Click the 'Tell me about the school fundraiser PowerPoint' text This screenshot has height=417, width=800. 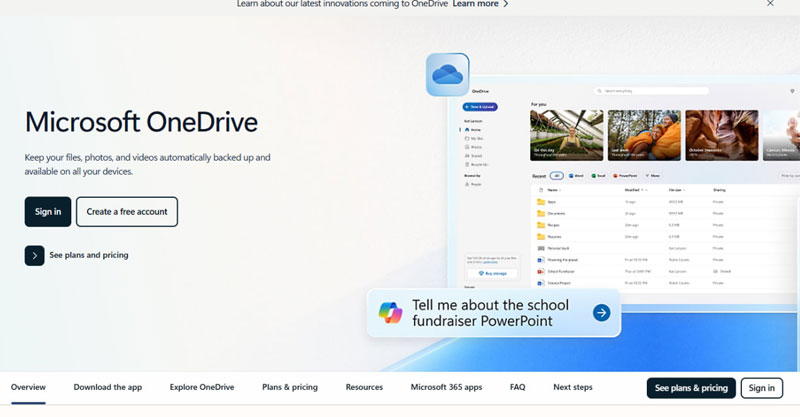point(490,313)
